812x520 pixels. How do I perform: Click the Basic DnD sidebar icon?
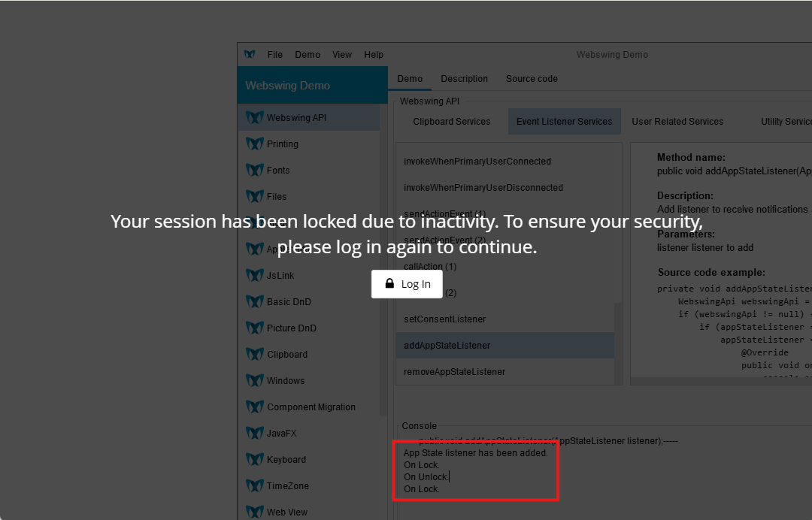pos(255,302)
